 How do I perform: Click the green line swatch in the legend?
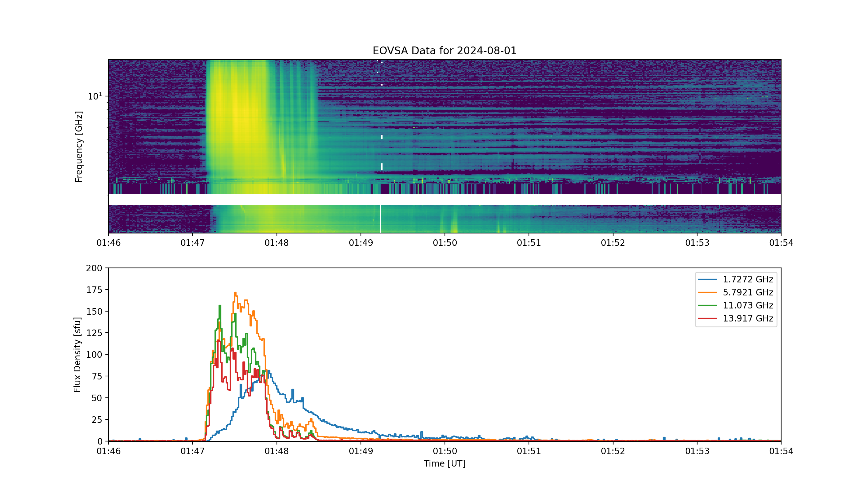[x=707, y=305]
